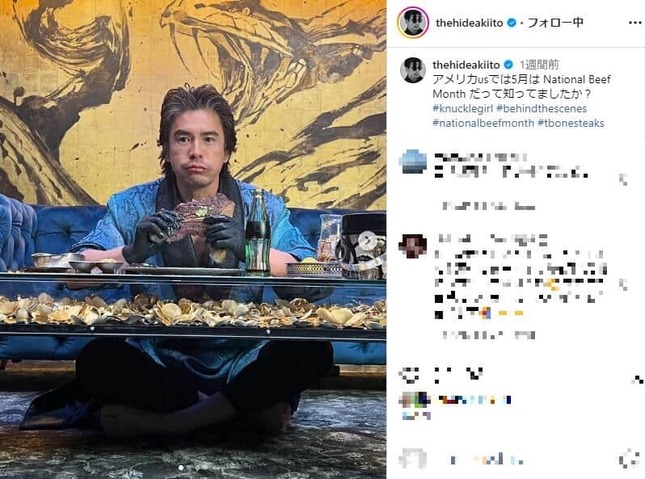The image size is (645, 479).
Task: Toggle the フォロー中 following status
Action: pos(555,23)
